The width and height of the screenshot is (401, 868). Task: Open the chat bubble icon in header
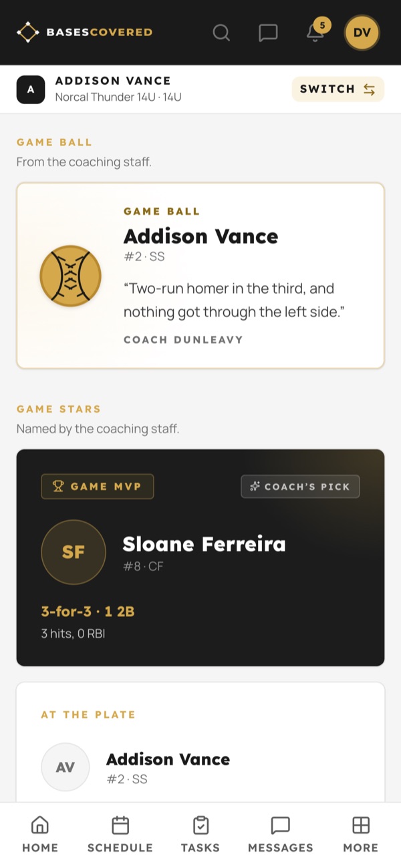click(x=268, y=32)
